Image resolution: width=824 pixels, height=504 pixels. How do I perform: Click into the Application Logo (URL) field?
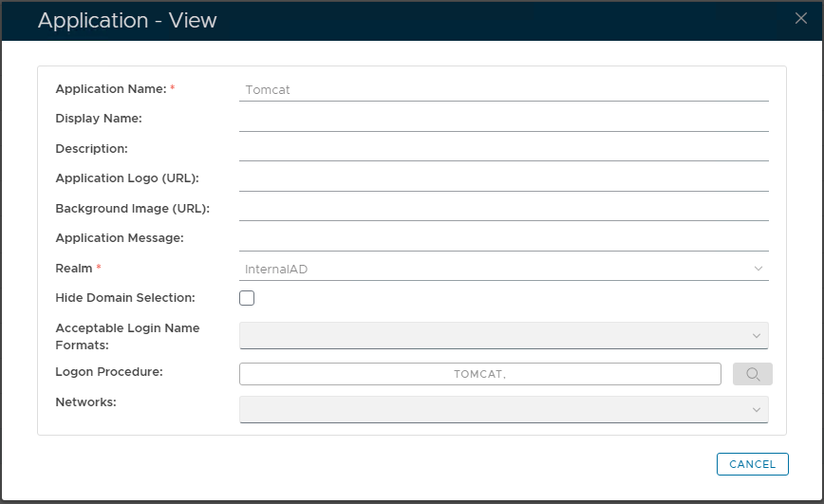tap(503, 179)
